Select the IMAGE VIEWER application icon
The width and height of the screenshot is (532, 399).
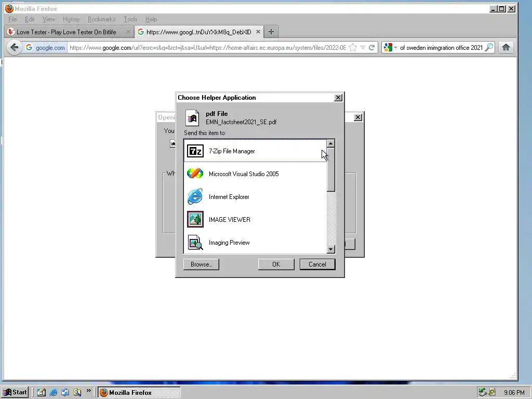point(195,219)
